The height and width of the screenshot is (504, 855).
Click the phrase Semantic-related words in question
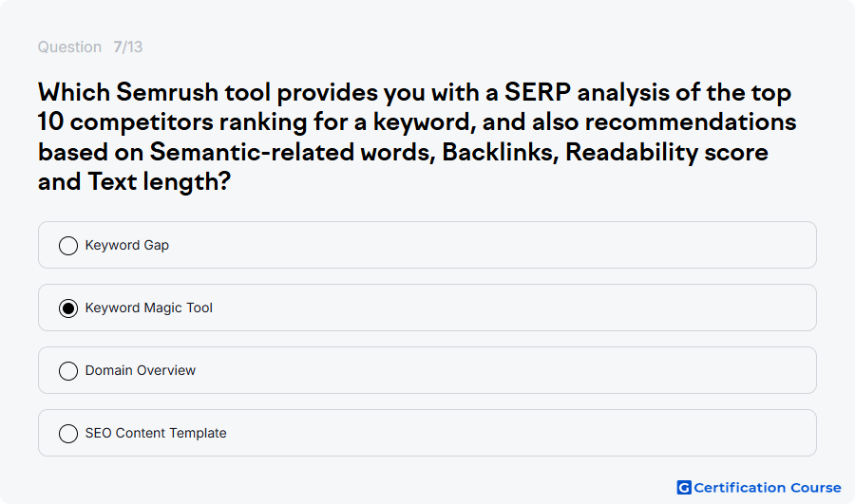[293, 152]
